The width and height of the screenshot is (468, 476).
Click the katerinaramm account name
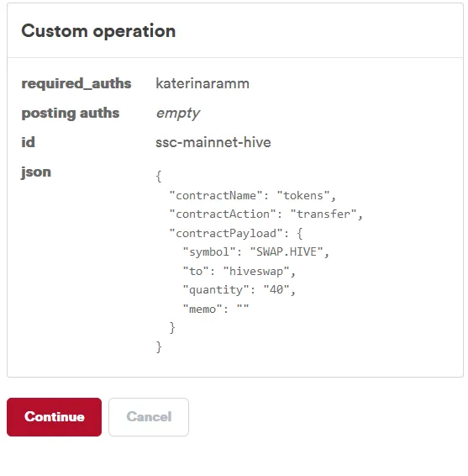point(202,83)
